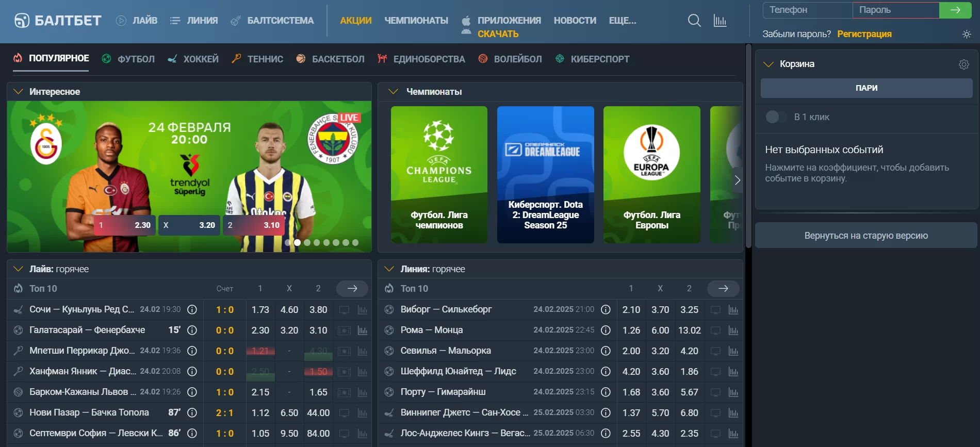The width and height of the screenshot is (980, 447).
Task: Open the Акции menu item
Action: [x=355, y=21]
